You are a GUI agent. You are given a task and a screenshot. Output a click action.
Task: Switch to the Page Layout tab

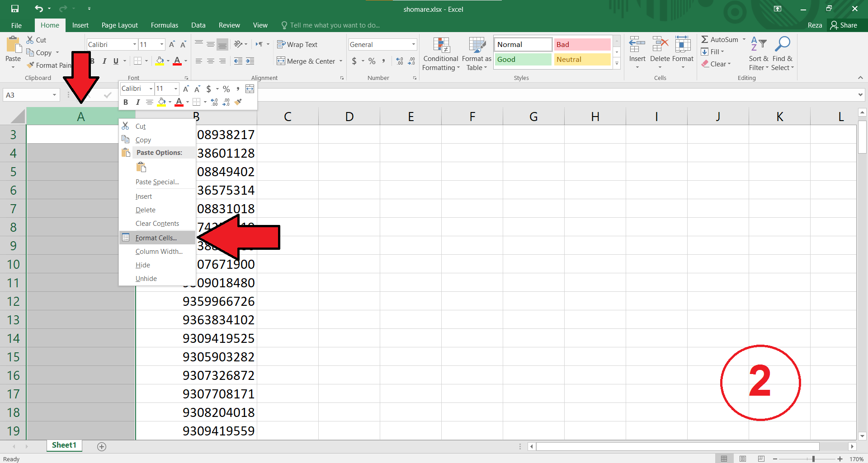(x=119, y=25)
